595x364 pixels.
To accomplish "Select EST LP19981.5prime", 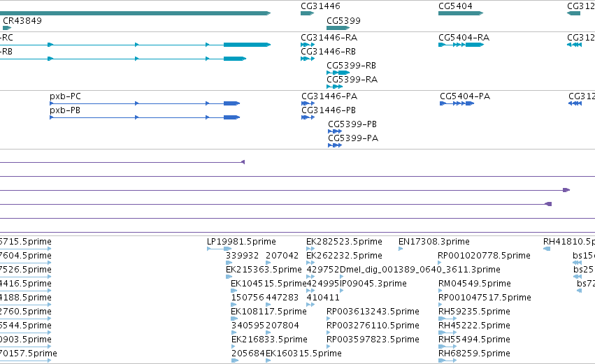I will pyautogui.click(x=241, y=242).
